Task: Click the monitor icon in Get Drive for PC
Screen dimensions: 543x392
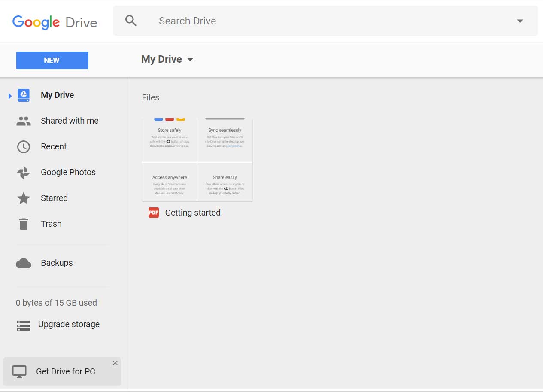Action: coord(19,371)
